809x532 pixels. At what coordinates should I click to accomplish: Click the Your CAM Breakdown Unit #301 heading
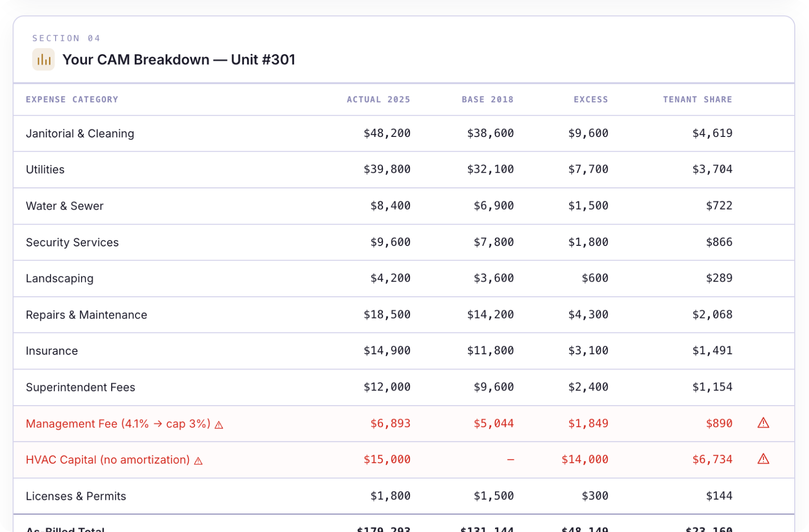[x=179, y=60]
